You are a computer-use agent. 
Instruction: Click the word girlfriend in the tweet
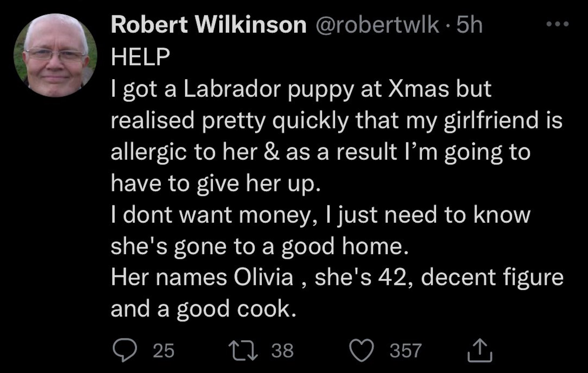point(491,120)
